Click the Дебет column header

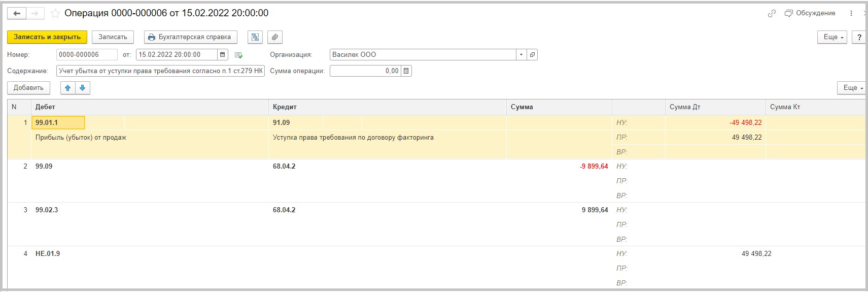149,107
